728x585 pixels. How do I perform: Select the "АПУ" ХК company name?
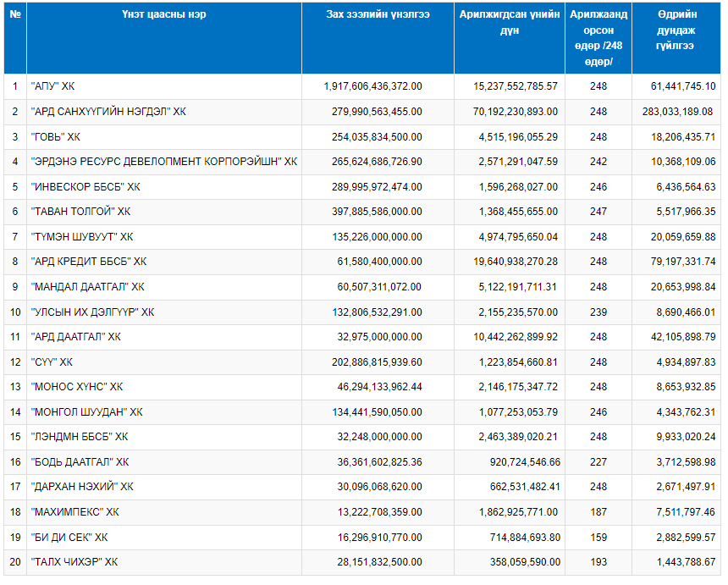(x=58, y=86)
